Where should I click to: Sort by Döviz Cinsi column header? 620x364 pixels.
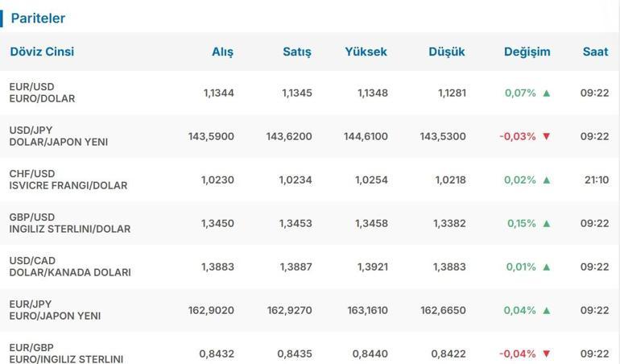coord(42,52)
